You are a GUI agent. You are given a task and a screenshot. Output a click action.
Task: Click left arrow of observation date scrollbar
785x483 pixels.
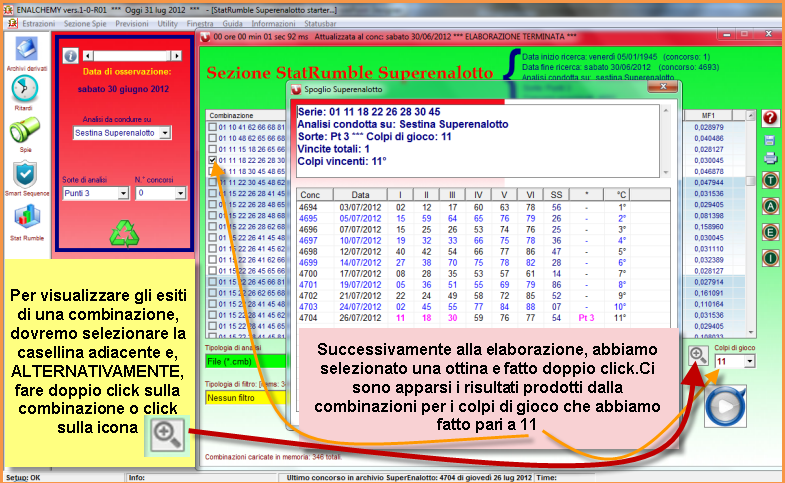pyautogui.click(x=88, y=56)
